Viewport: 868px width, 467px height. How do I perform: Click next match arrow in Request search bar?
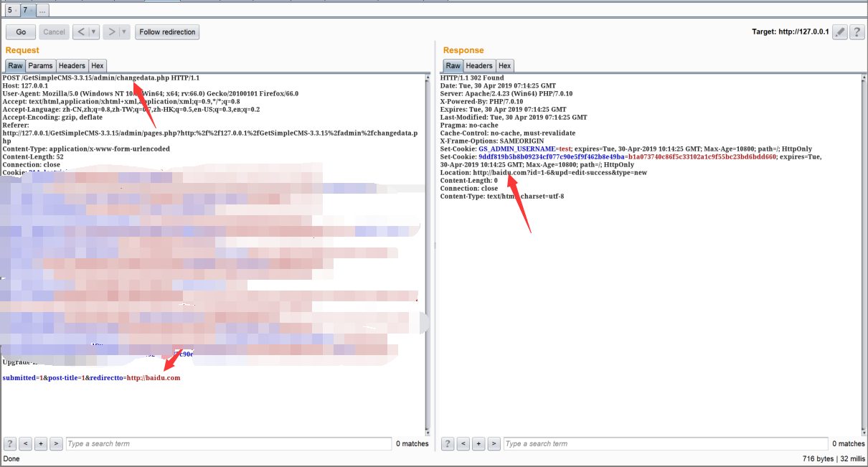(56, 443)
